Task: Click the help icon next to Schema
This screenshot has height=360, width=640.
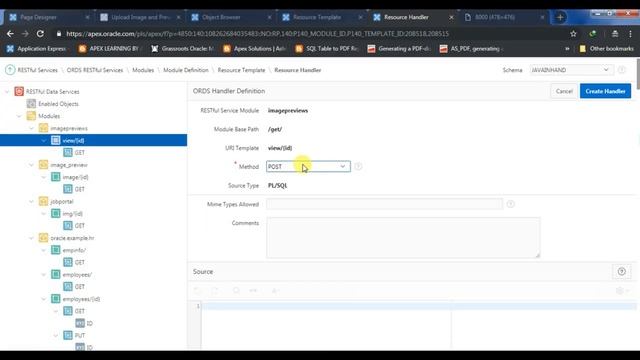Action: (x=621, y=70)
